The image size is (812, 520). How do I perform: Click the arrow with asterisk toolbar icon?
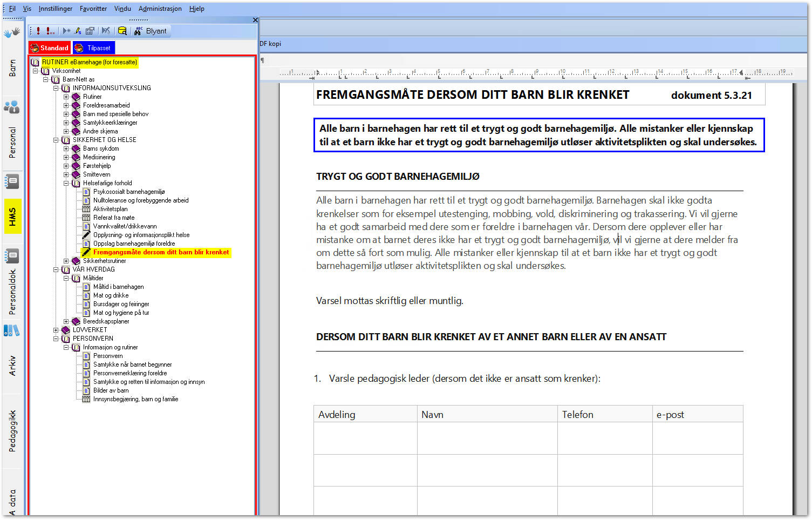pos(66,31)
